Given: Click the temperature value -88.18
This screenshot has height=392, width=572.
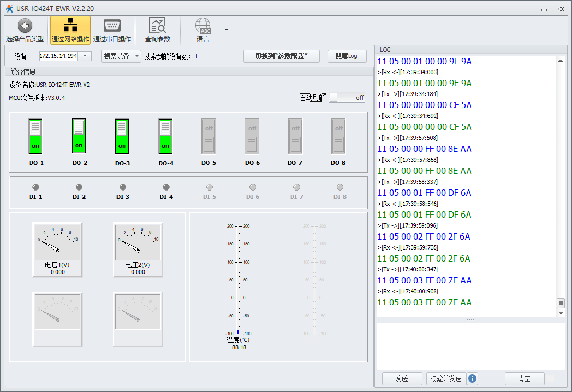Looking at the screenshot, I should coord(238,347).
